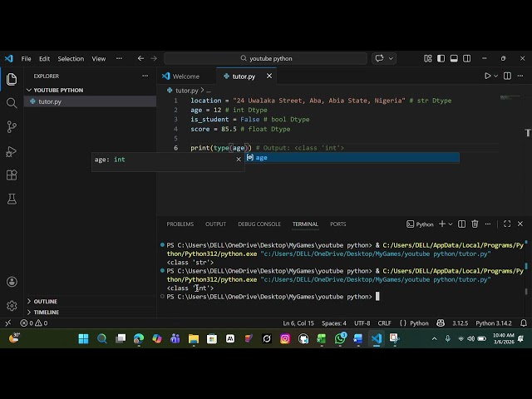Open the Manage gear menu

pyautogui.click(x=12, y=306)
